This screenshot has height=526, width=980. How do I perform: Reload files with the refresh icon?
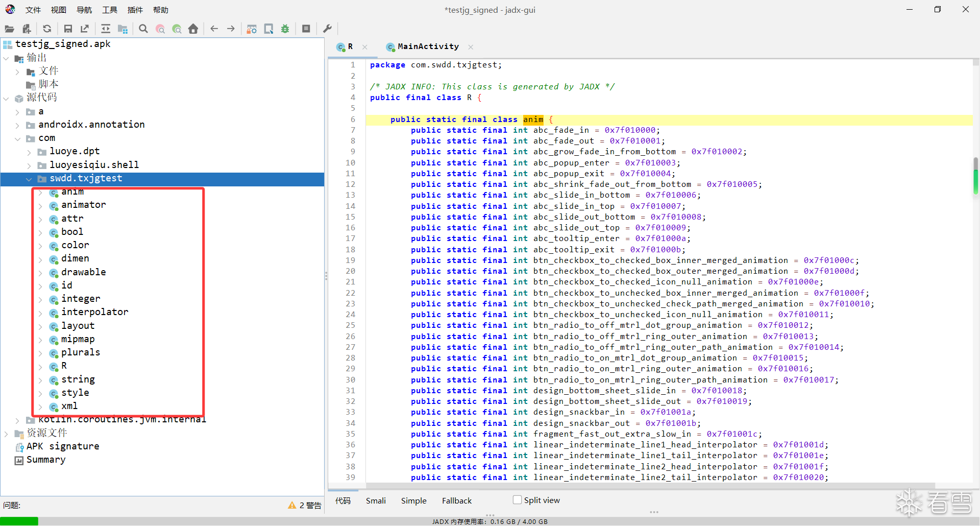[x=47, y=29]
